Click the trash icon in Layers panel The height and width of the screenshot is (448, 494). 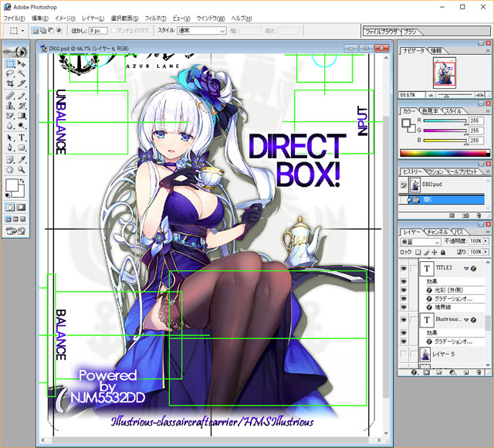click(x=479, y=372)
